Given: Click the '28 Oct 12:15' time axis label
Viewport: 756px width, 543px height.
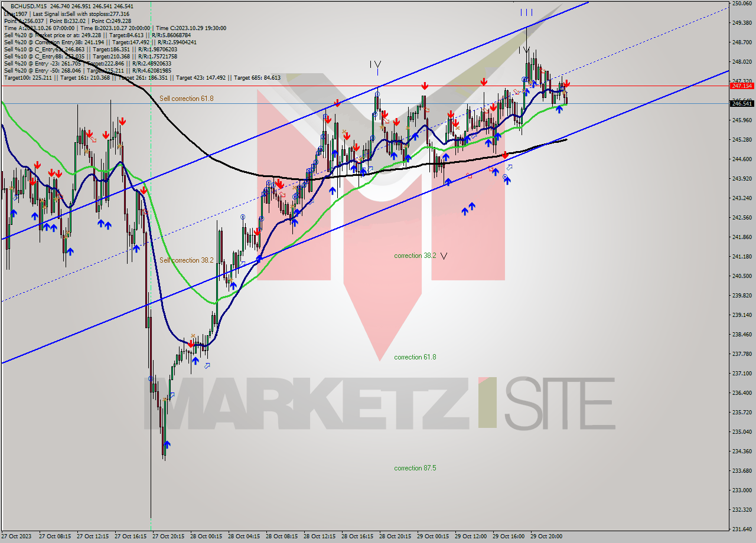Looking at the screenshot, I should pos(320,537).
